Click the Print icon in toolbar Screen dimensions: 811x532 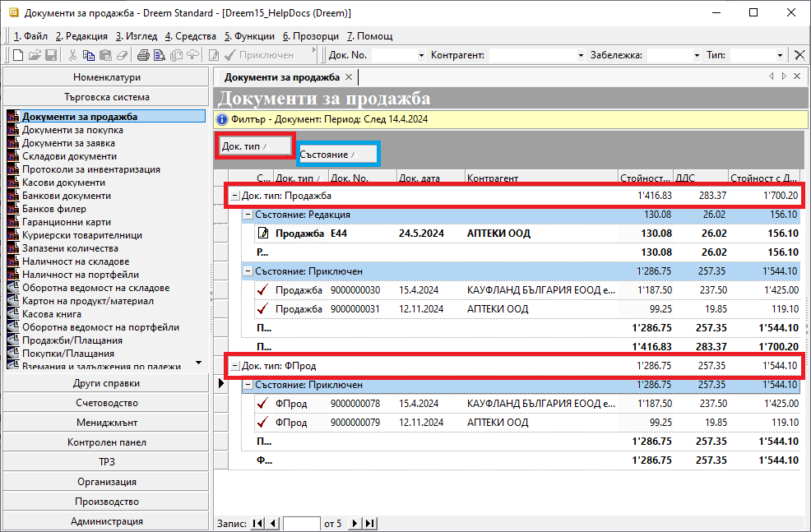[x=143, y=55]
